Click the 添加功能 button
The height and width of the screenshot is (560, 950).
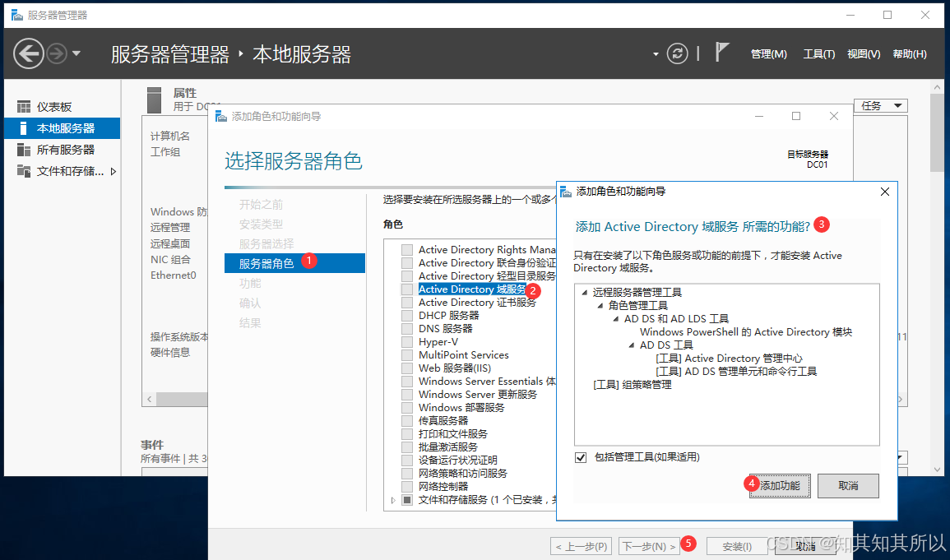780,485
